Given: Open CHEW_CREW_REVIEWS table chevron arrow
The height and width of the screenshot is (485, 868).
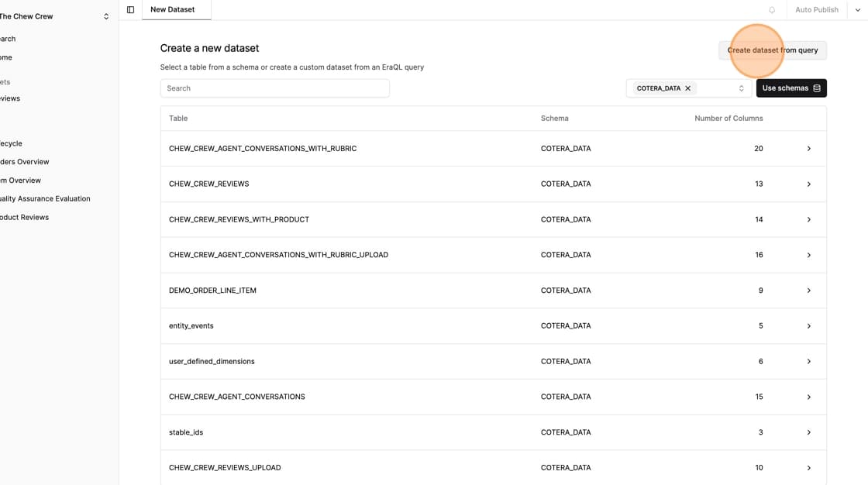Looking at the screenshot, I should coord(808,184).
